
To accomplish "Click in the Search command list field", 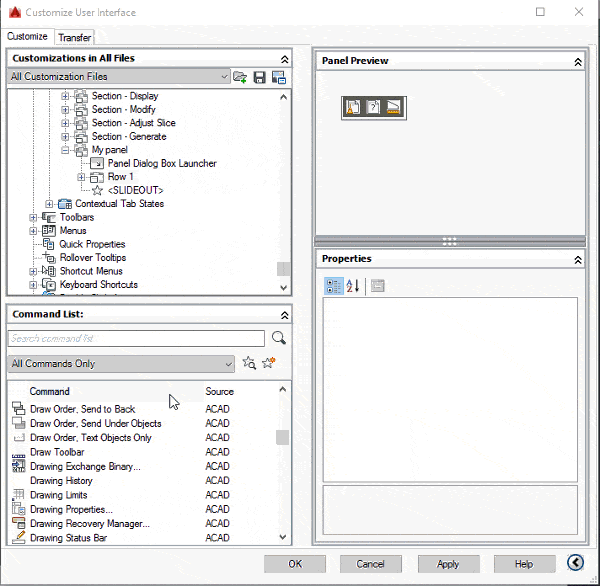I will [136, 338].
